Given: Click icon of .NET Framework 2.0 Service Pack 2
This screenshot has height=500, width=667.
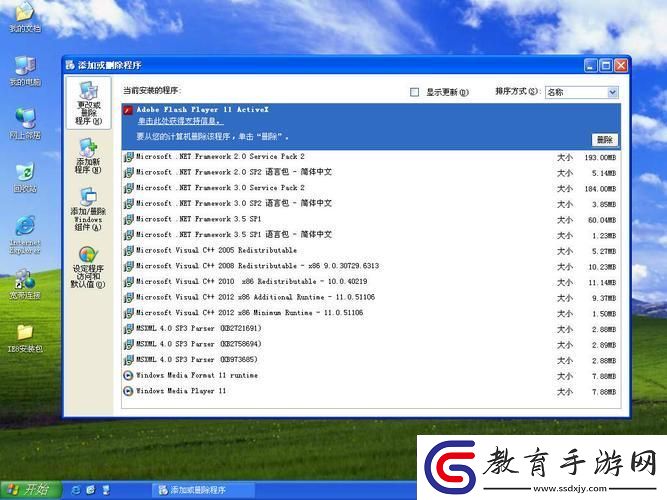Looking at the screenshot, I should (x=128, y=157).
